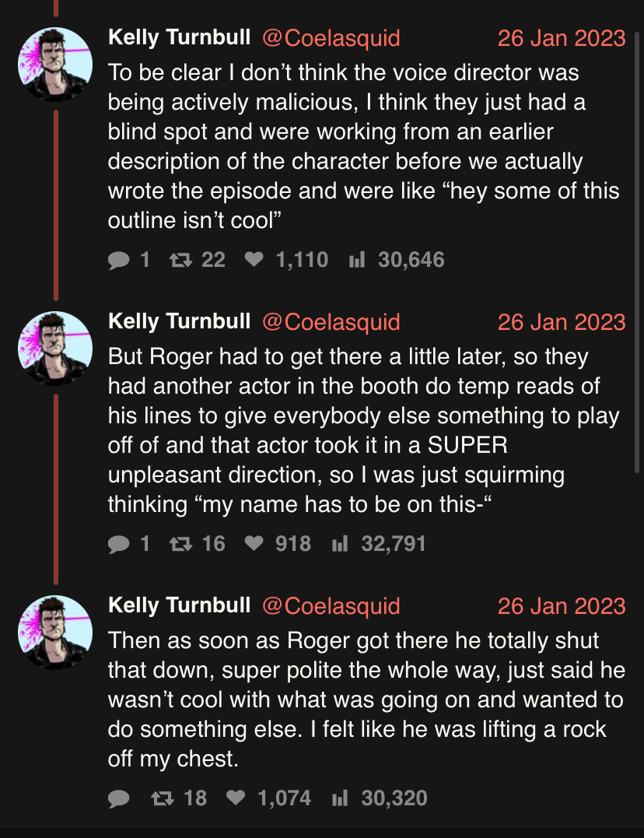This screenshot has height=838, width=644.
Task: Open @Coelasquid handle on second tweet
Action: 331,321
